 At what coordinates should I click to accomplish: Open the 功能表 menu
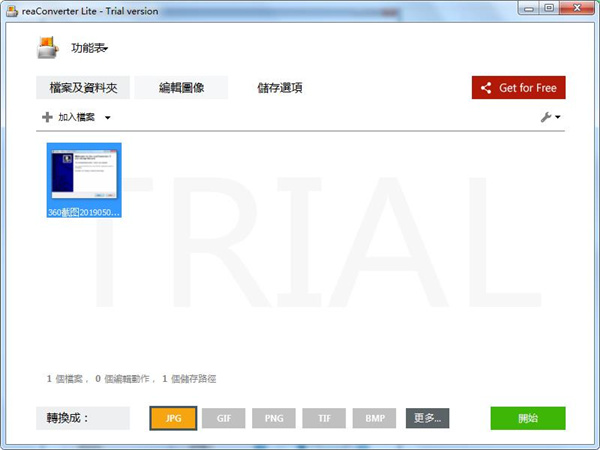click(x=90, y=48)
